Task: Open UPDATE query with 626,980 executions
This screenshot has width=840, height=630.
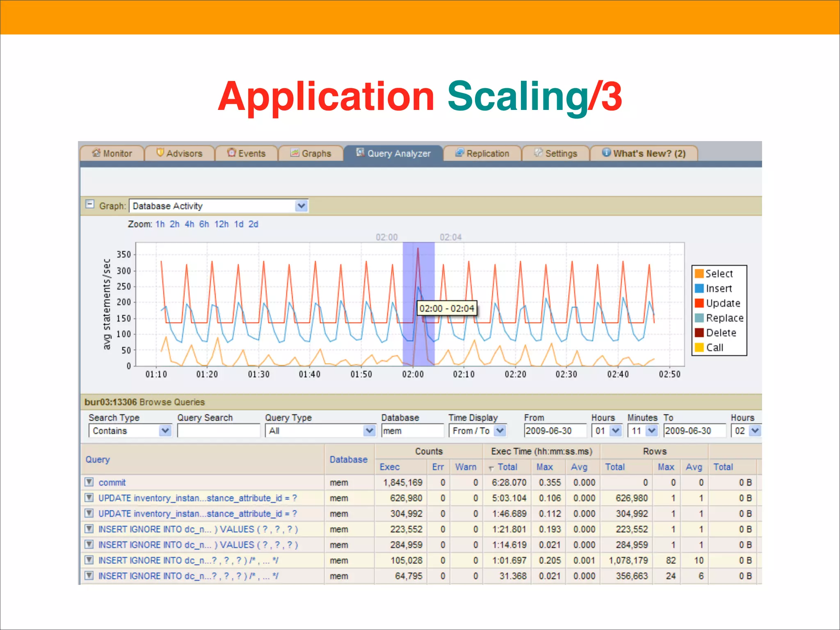Action: coord(198,498)
